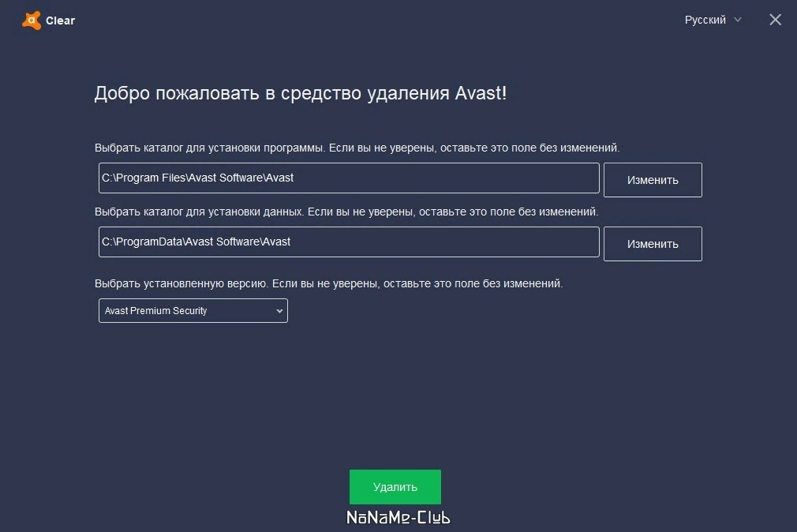Click the program install path field
This screenshot has height=532, width=797.
[x=349, y=178]
